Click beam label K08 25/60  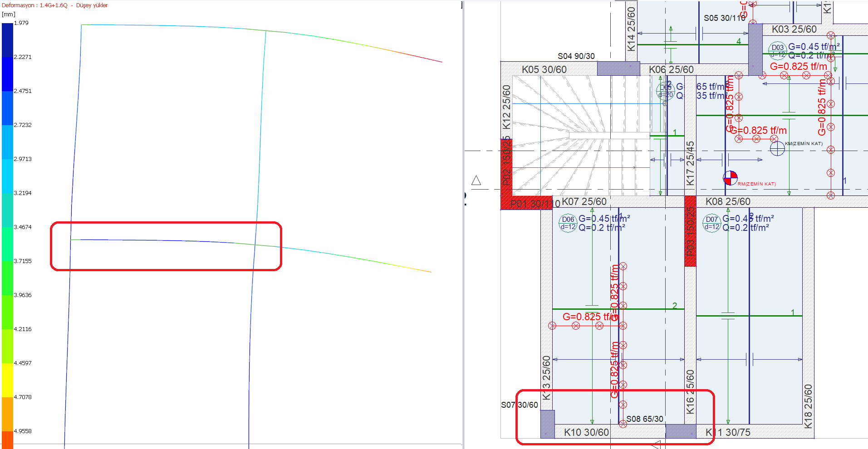tap(728, 201)
